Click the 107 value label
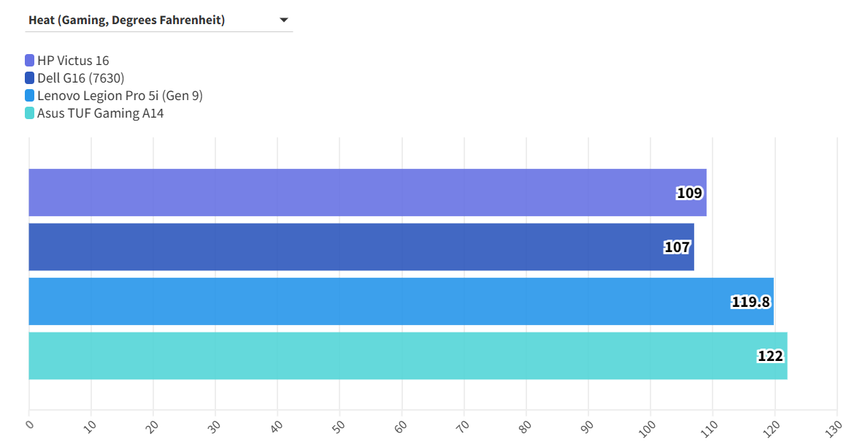 [x=677, y=247]
